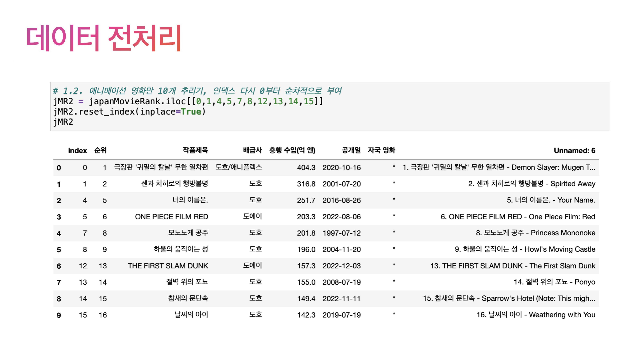The image size is (644, 362).
Task: Click the '16. 날씨의 아이 - Weathering with You' cell
Action: (535, 315)
